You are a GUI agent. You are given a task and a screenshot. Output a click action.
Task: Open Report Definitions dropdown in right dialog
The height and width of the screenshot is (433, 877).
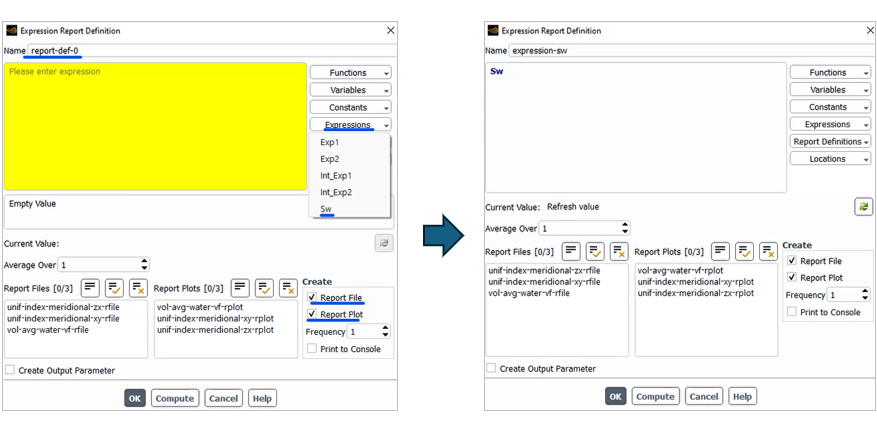point(830,142)
